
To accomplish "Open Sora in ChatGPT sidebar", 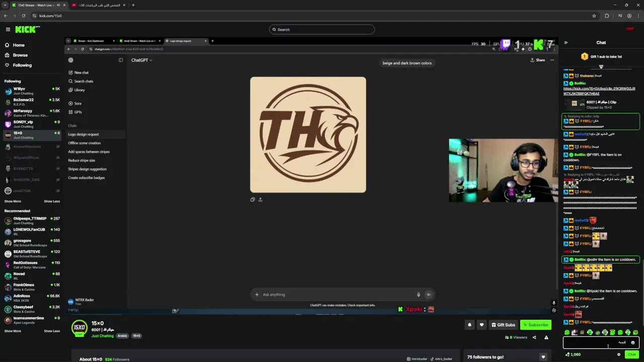I will [75, 104].
